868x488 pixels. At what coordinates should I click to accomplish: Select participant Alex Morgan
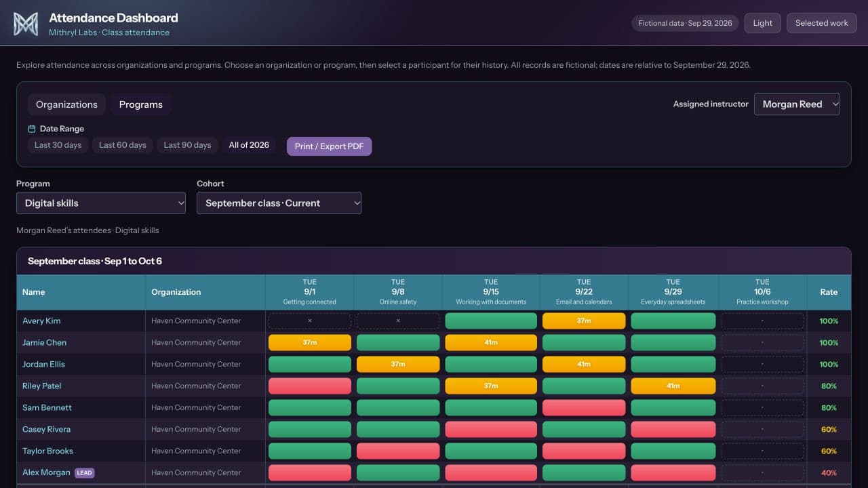[46, 473]
